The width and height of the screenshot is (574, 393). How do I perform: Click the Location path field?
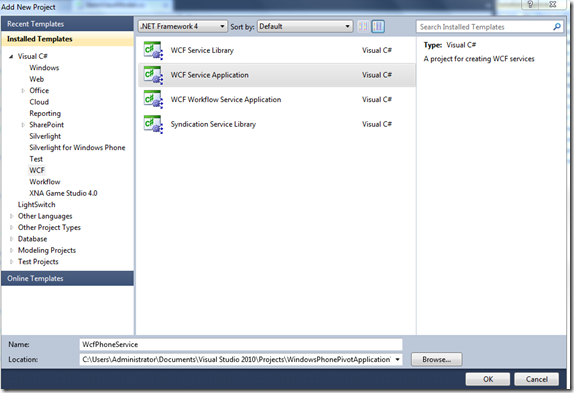241,359
